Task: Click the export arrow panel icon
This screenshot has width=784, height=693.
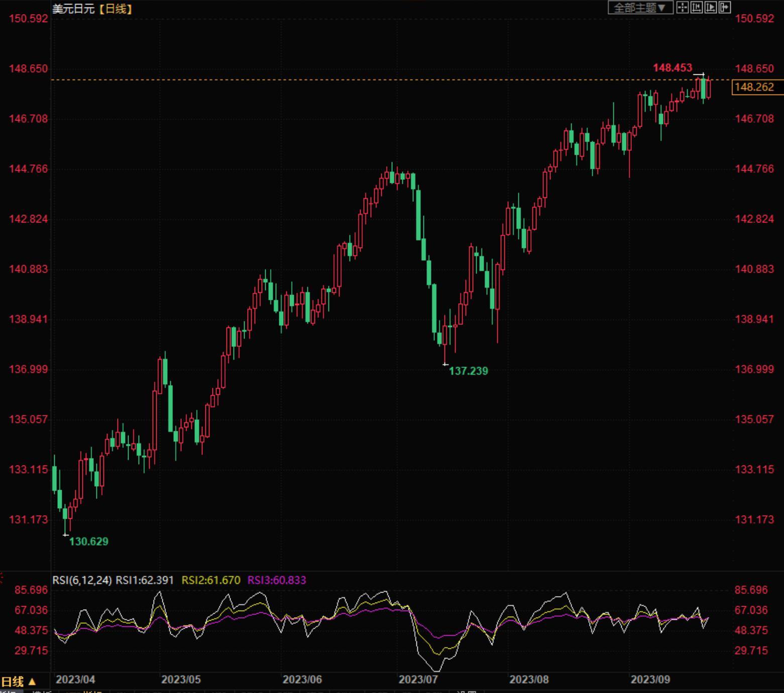Action: point(724,7)
